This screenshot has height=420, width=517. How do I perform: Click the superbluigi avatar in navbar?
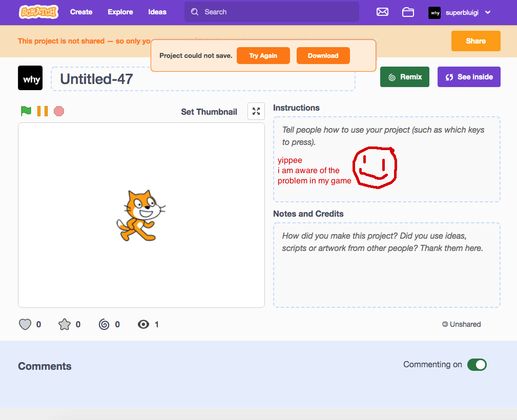point(434,12)
